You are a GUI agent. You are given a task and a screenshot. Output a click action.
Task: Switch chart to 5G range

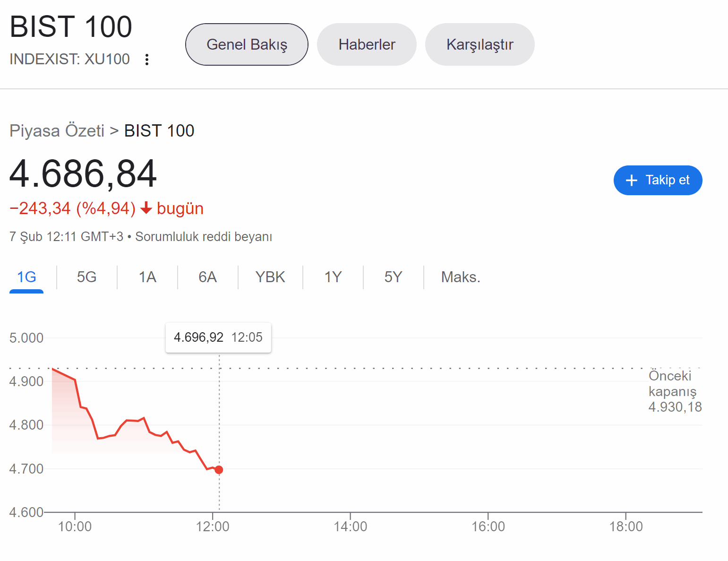click(x=87, y=277)
